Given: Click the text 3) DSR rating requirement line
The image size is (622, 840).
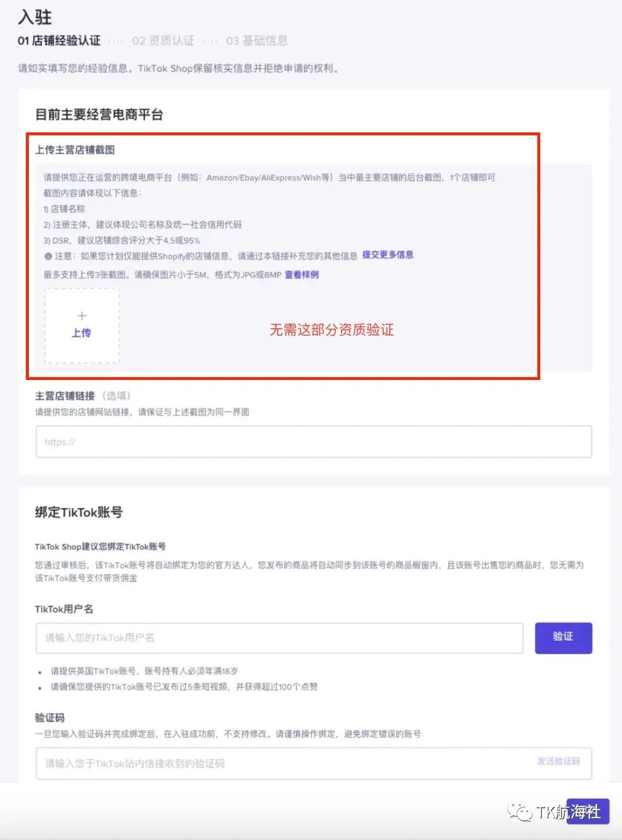Looking at the screenshot, I should 122,241.
